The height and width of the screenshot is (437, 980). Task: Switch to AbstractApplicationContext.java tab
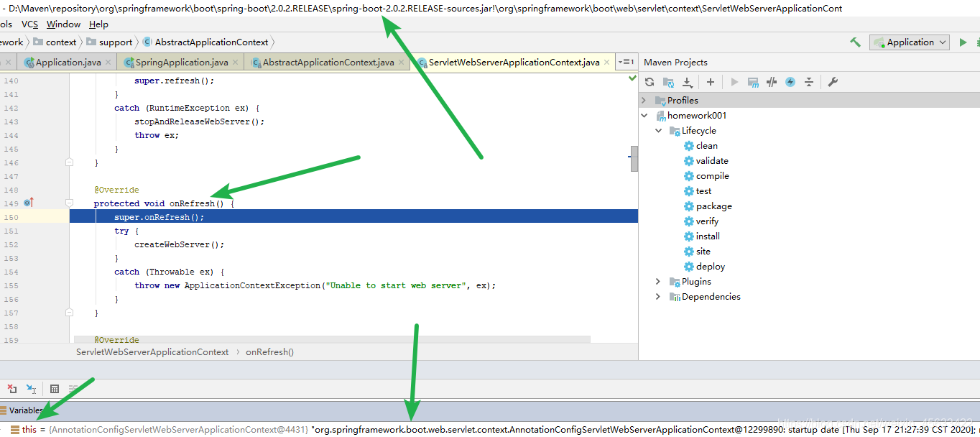click(327, 63)
